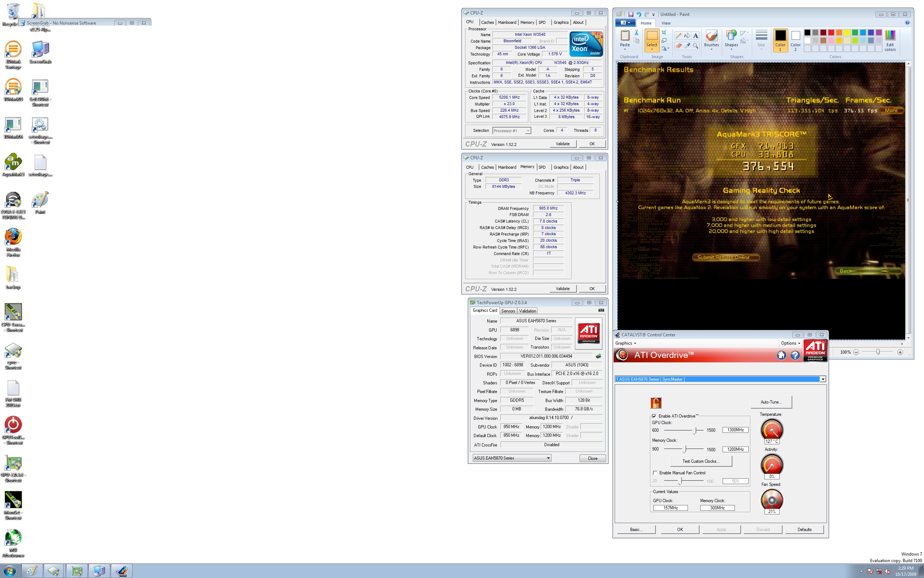Open the Mozilla Firefox desktop icon
The width and height of the screenshot is (924, 578).
(x=13, y=242)
